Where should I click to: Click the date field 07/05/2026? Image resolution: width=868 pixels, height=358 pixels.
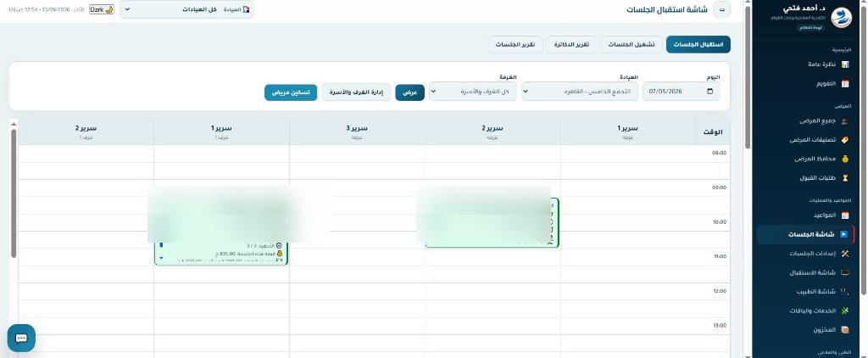click(681, 92)
